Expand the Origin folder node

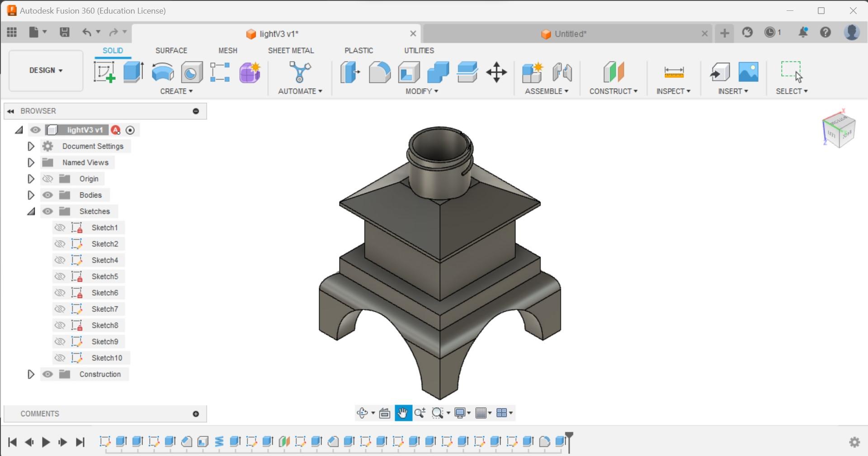(x=31, y=179)
